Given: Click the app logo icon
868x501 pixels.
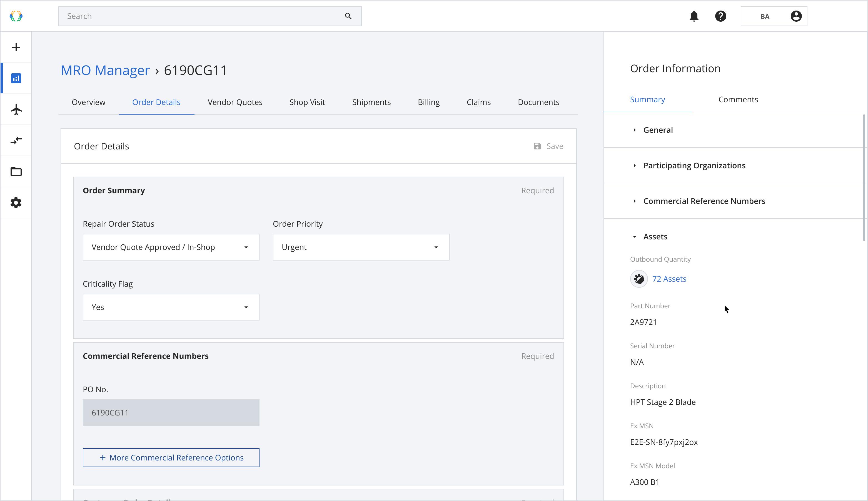Looking at the screenshot, I should 16,16.
